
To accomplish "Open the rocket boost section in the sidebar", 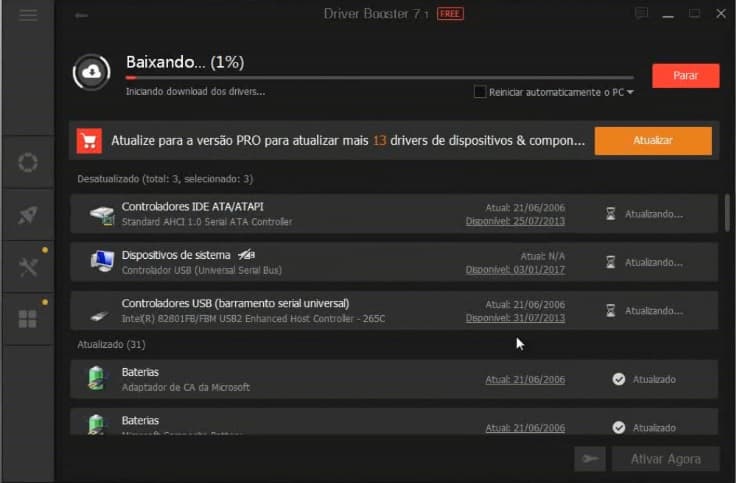I will click(x=28, y=215).
